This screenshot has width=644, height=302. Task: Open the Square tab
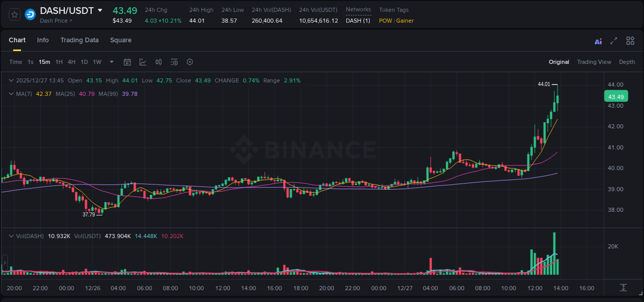click(x=121, y=40)
